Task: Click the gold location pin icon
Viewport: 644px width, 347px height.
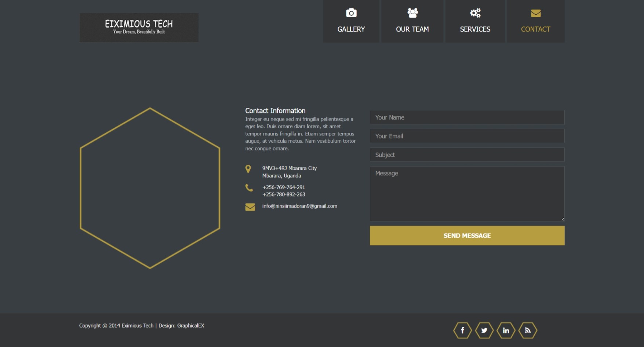Action: pos(248,169)
